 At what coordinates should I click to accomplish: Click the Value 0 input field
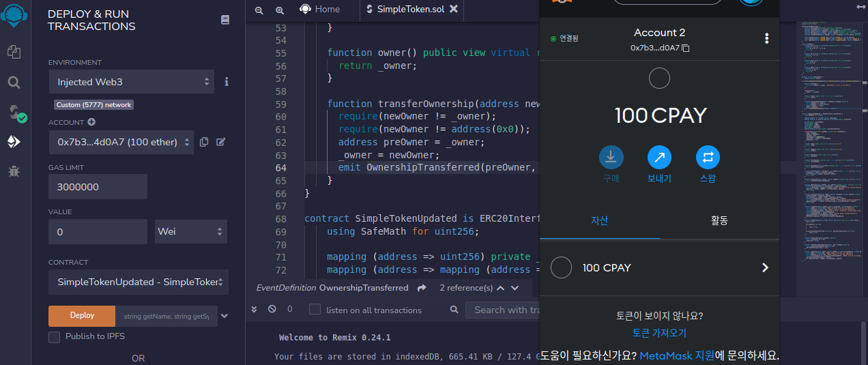coord(98,231)
